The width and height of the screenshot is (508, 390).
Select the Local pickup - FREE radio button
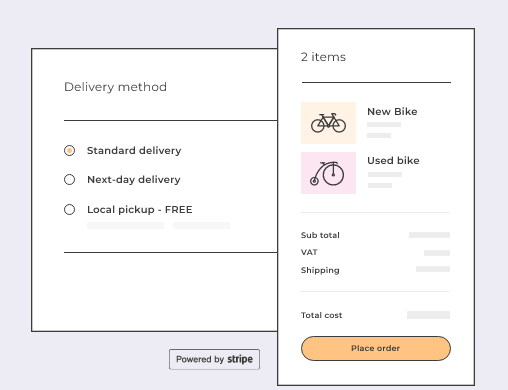[69, 210]
